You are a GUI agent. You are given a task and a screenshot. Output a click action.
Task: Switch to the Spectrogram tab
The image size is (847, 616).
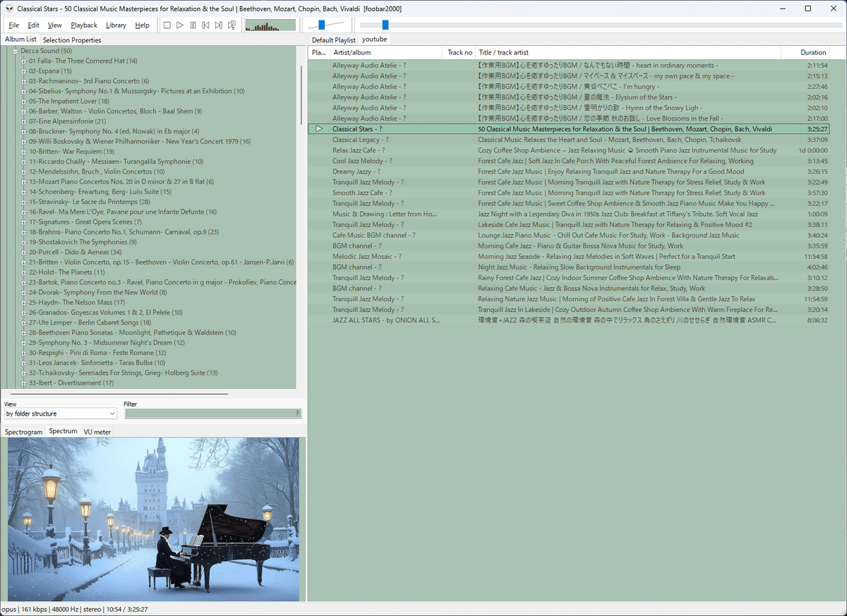23,431
